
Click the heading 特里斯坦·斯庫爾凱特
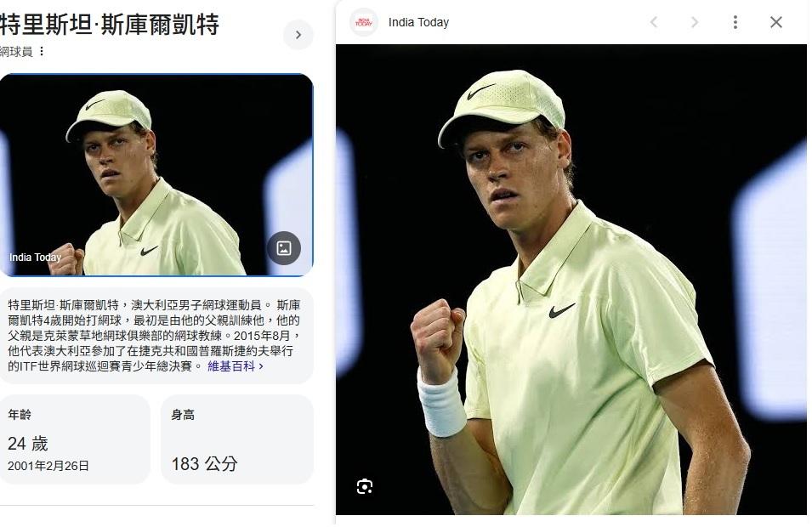110,25
